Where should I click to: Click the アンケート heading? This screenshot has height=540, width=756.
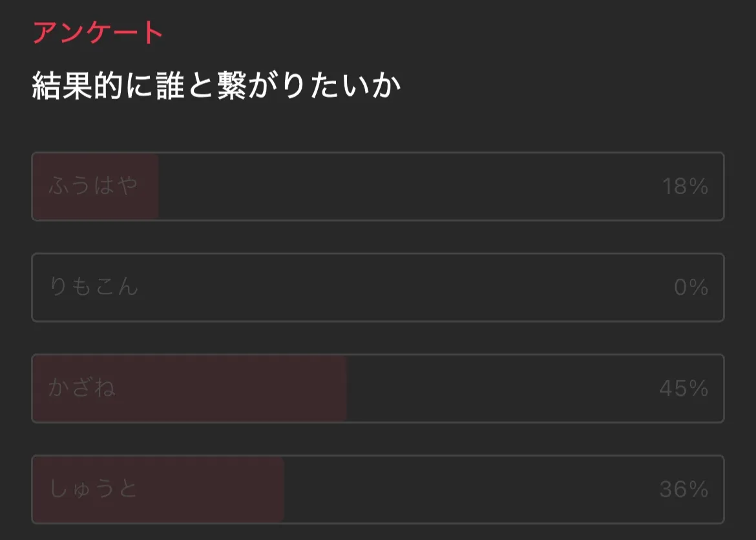(98, 33)
